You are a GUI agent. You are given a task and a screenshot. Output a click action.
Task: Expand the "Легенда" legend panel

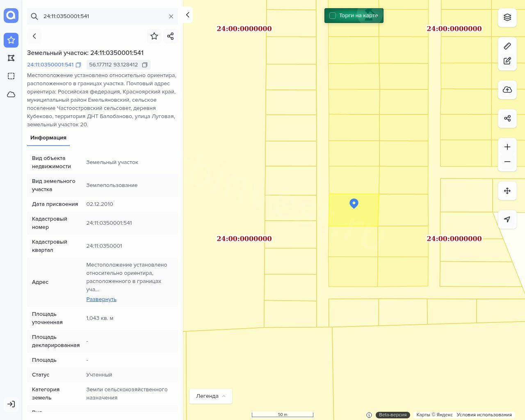click(211, 396)
